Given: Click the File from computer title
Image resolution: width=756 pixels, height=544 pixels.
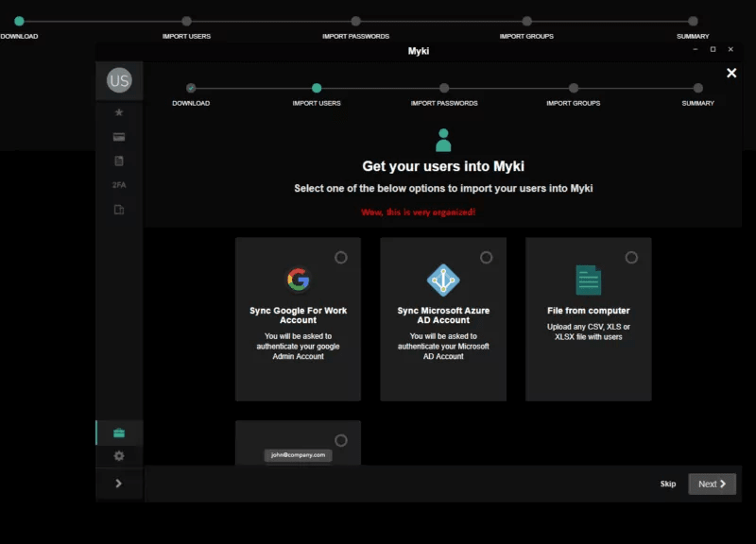Looking at the screenshot, I should point(588,311).
